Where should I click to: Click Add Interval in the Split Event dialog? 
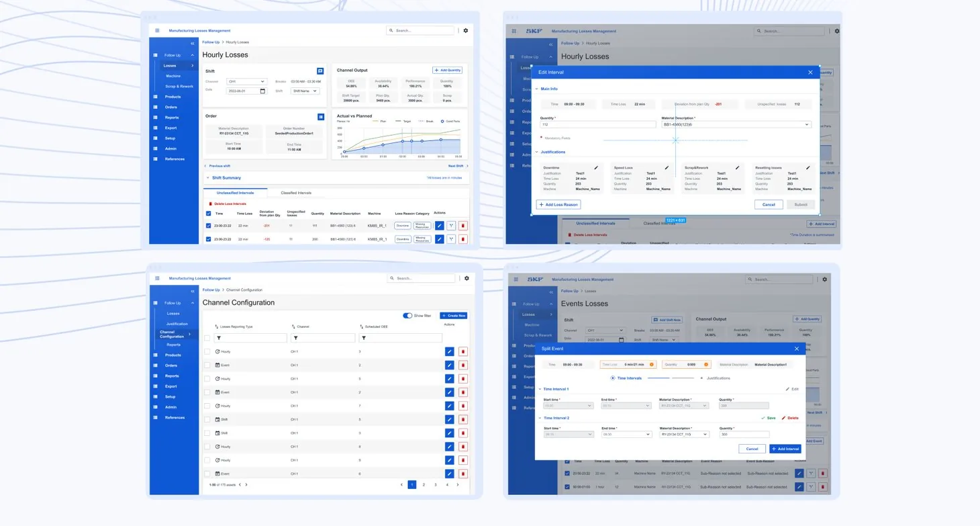[785, 449]
